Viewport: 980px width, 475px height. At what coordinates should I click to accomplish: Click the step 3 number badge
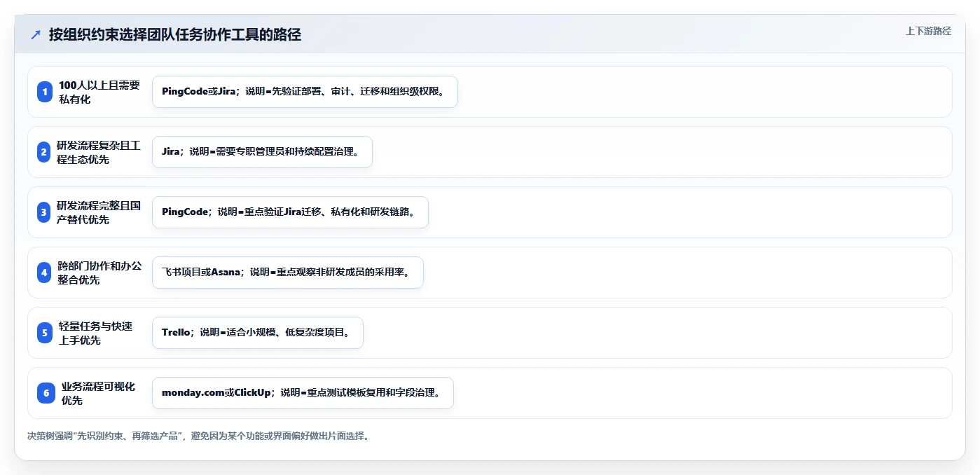[43, 212]
